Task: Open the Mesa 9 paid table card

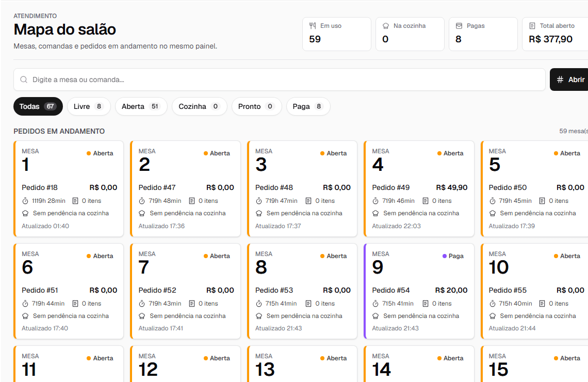Action: point(419,291)
